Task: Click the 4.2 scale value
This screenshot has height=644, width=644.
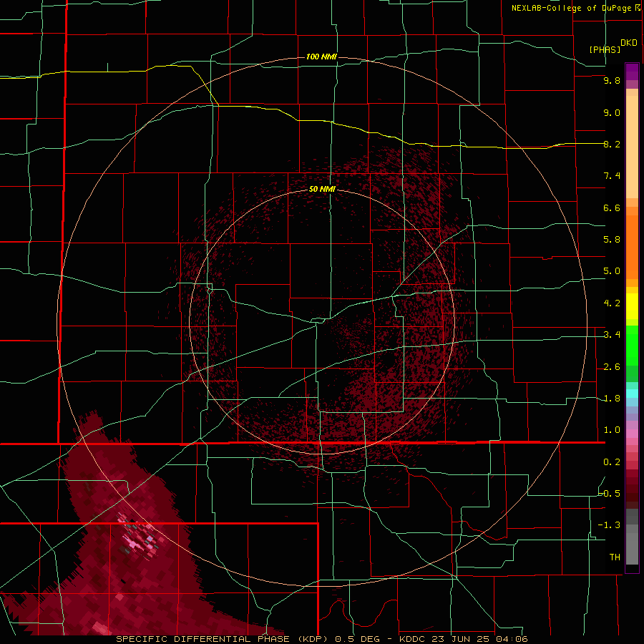Action: 612,303
